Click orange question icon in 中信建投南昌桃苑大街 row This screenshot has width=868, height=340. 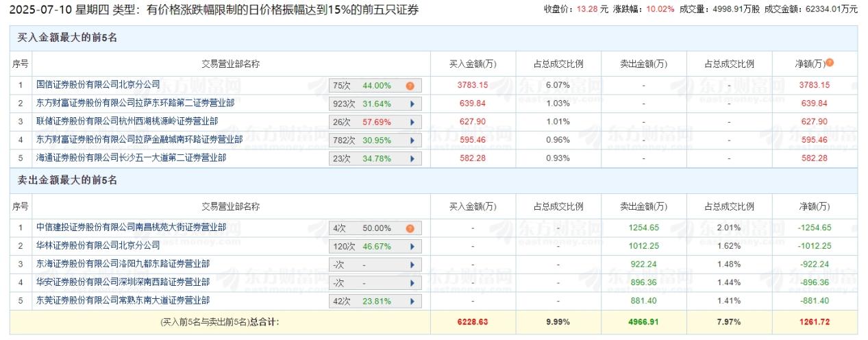click(410, 228)
